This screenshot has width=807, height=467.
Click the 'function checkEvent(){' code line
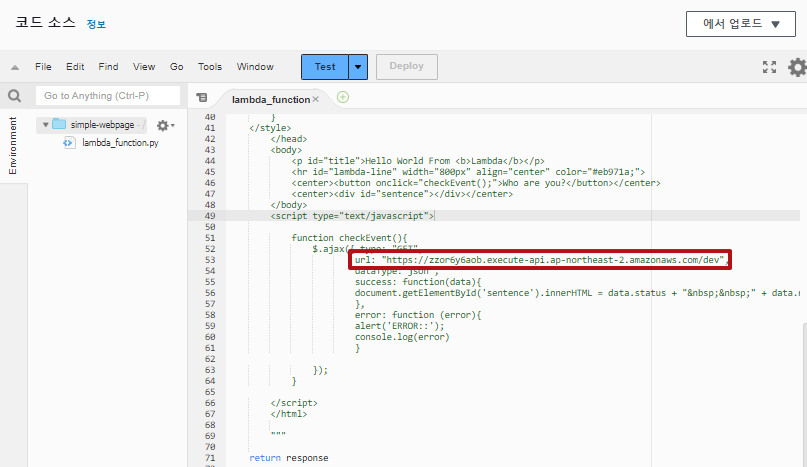pyautogui.click(x=349, y=238)
